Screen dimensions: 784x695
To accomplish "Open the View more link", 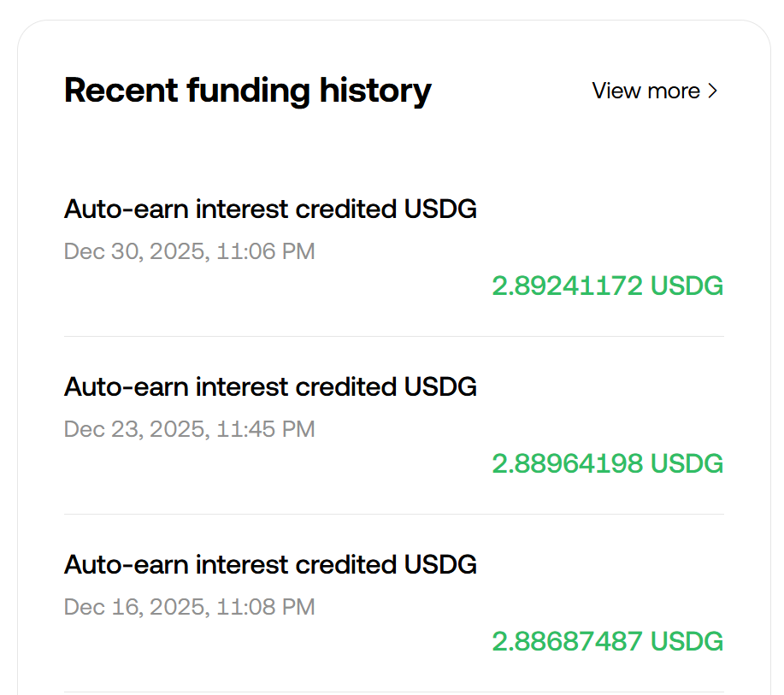I will pyautogui.click(x=646, y=91).
